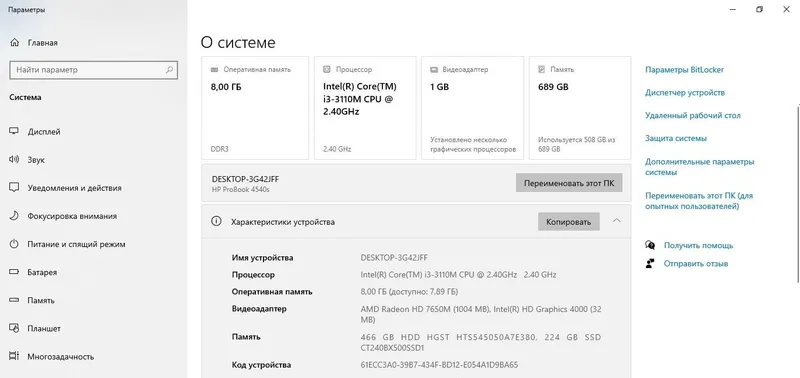800x378 pixels.
Task: Click the HP ProBook 4540s model text
Action: (x=240, y=189)
